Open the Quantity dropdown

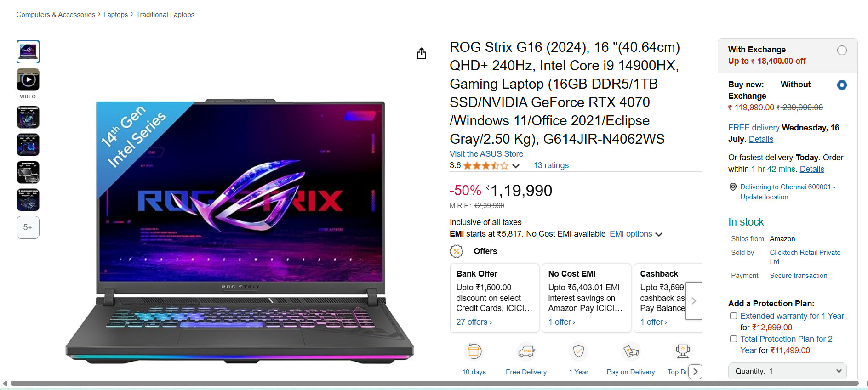[x=788, y=371]
